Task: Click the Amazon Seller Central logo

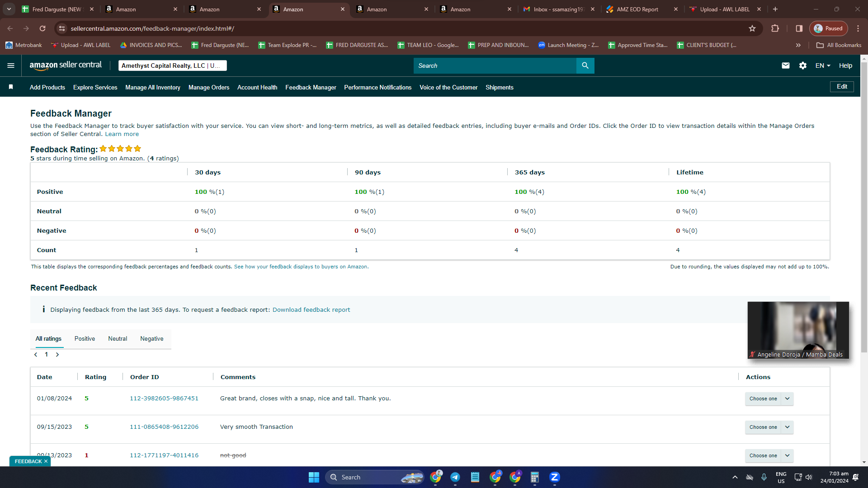Action: [66, 66]
